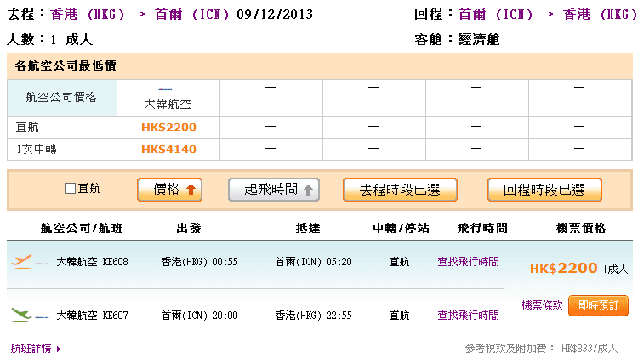Screen dimensions: 638x364
Task: Click the 1次中轉 row label
Action: (37, 149)
